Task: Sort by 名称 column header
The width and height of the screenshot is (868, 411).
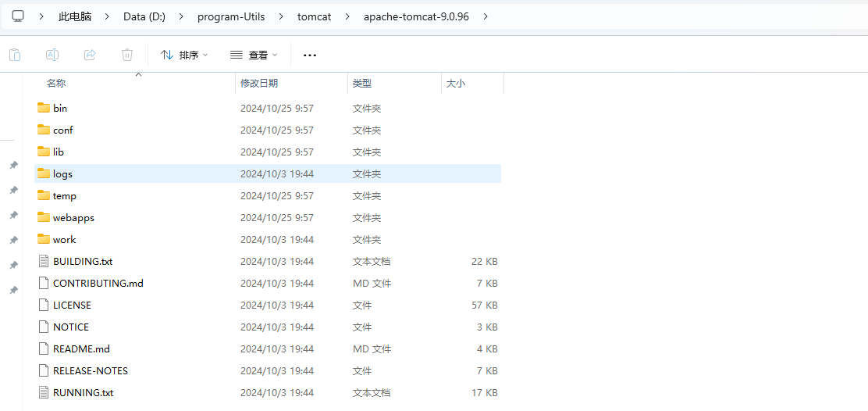Action: click(56, 83)
